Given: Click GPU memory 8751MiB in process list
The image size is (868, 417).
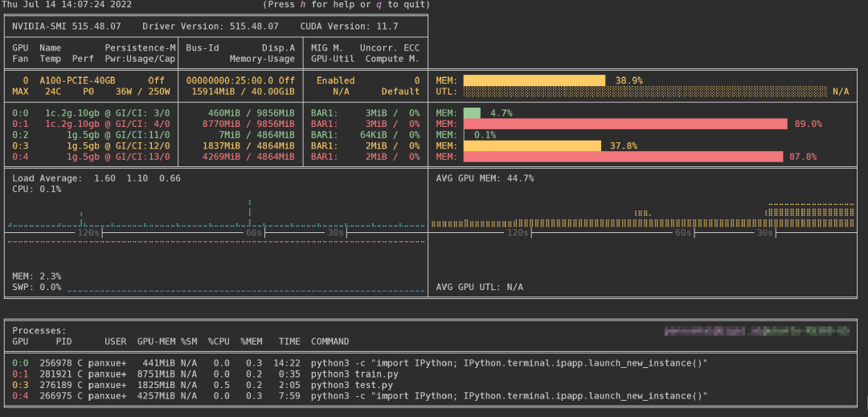Looking at the screenshot, I should coord(156,374).
